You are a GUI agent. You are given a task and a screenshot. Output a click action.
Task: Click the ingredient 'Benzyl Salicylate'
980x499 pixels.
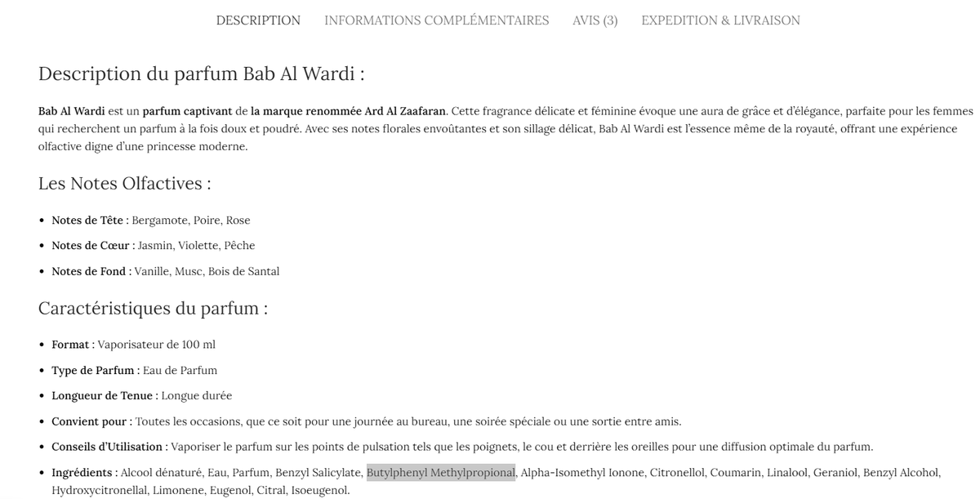[318, 473]
